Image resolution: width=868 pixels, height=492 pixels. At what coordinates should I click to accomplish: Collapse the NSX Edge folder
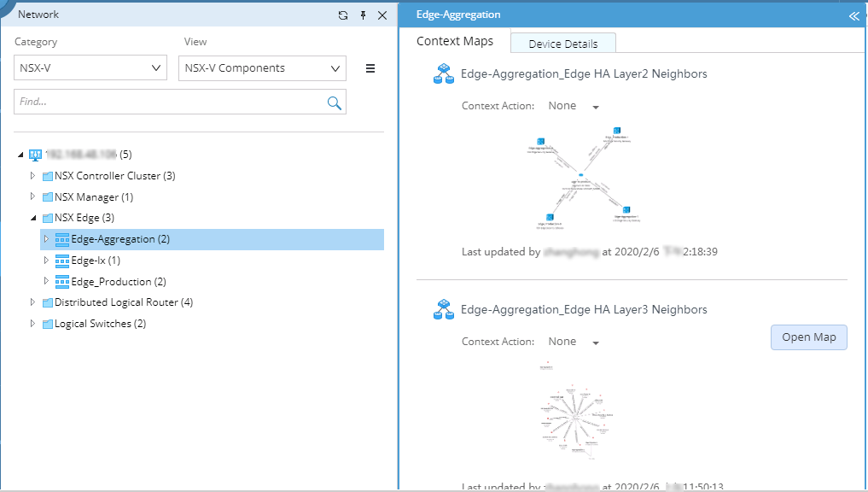pos(33,219)
